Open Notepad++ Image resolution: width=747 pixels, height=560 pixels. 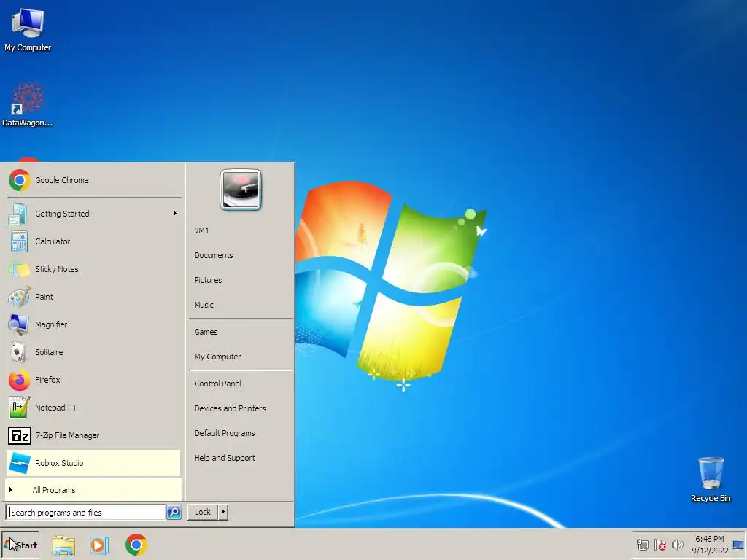94,408
